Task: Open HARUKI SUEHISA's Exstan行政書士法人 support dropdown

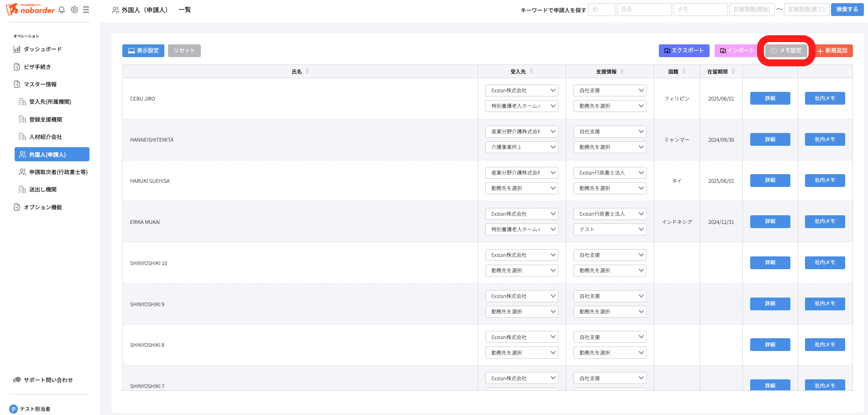Action: pos(610,173)
